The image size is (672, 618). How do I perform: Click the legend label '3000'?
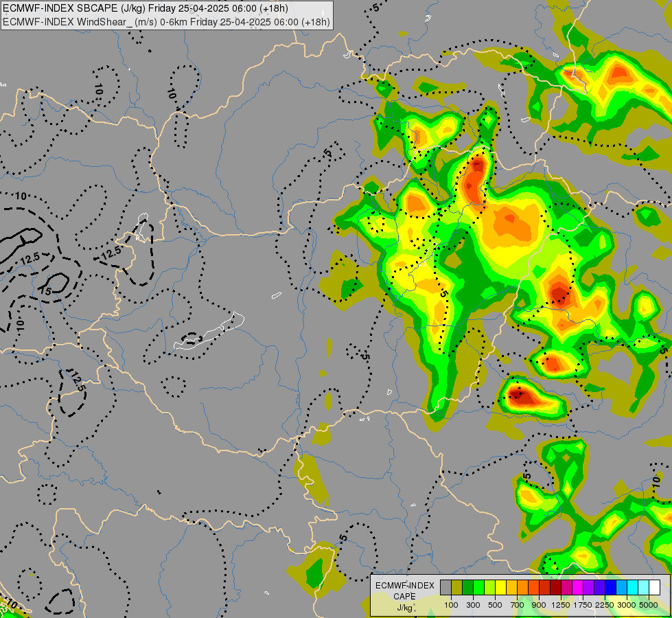click(627, 605)
